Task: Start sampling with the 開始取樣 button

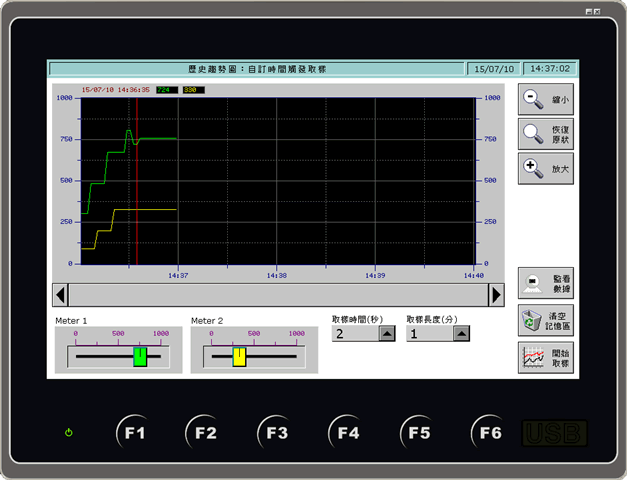Action: click(x=546, y=357)
